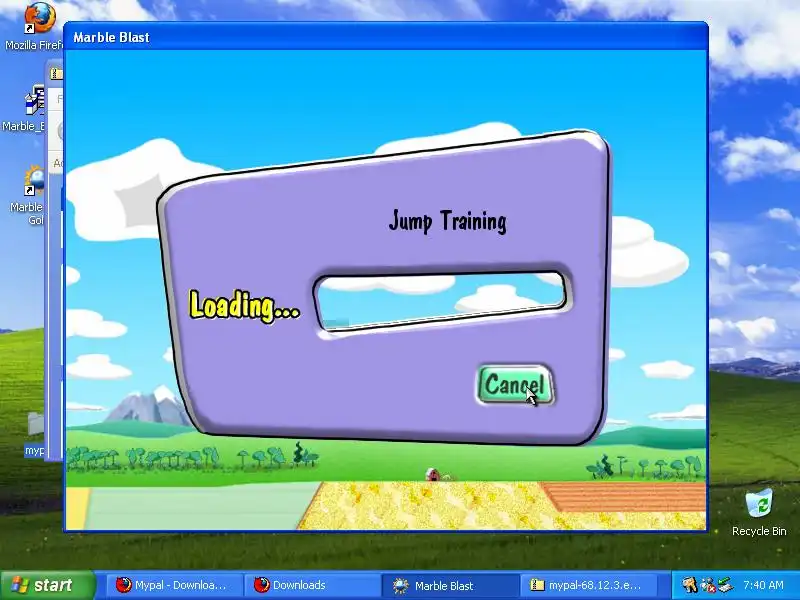This screenshot has height=600, width=800.
Task: Open the Mozilla Firefox desktop shortcut
Action: tap(33, 27)
